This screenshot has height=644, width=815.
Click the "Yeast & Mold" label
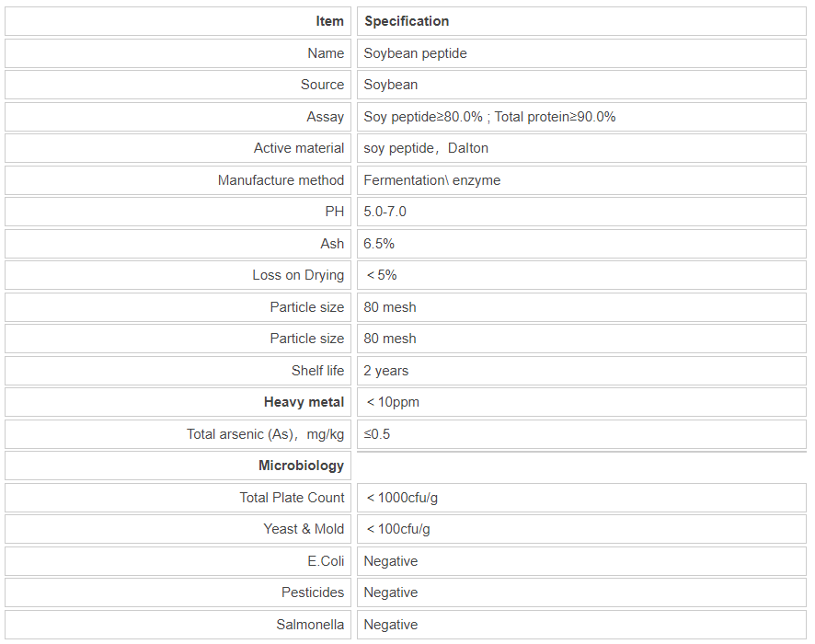pyautogui.click(x=304, y=529)
